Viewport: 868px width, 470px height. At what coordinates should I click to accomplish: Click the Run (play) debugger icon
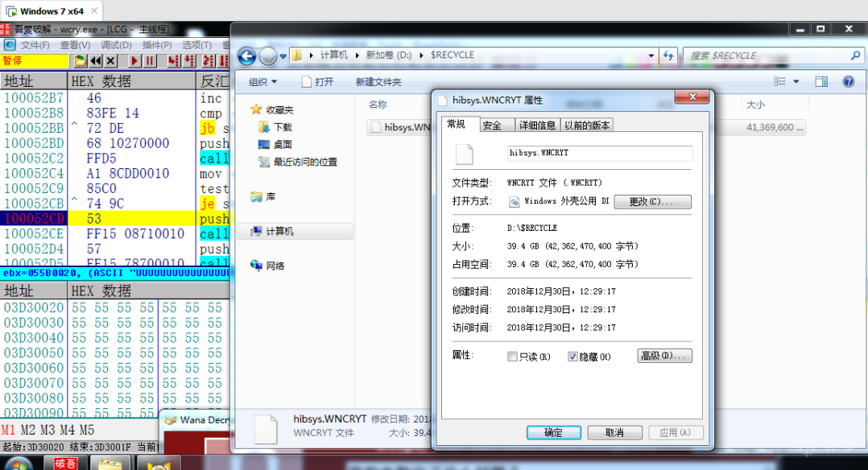134,61
